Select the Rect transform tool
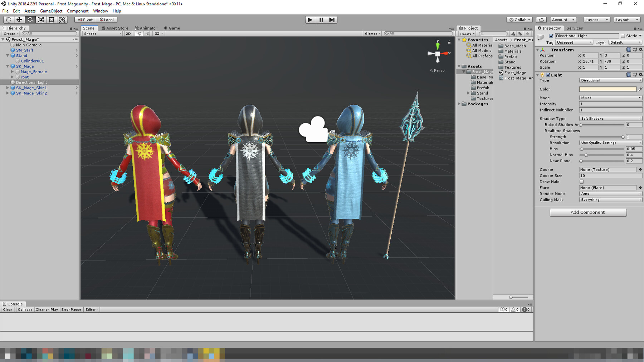644x362 pixels. pos(51,20)
